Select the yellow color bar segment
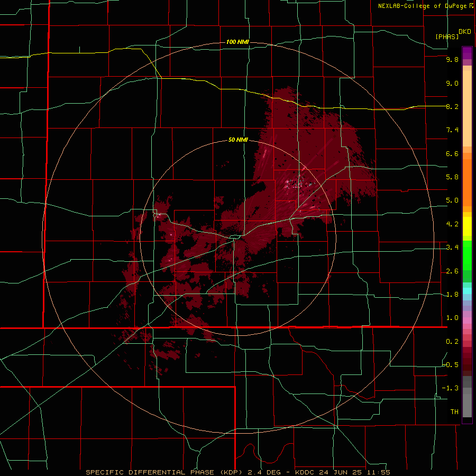The image size is (476, 476). [467, 226]
